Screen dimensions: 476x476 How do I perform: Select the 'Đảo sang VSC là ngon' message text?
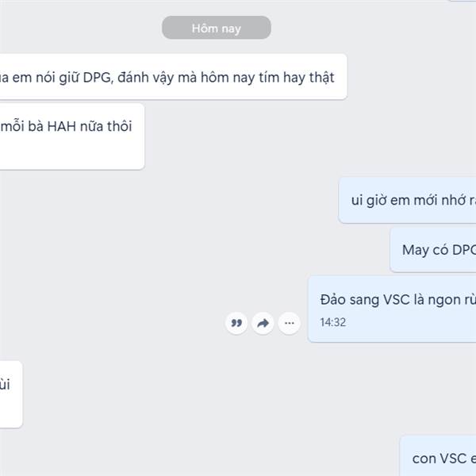point(398,300)
